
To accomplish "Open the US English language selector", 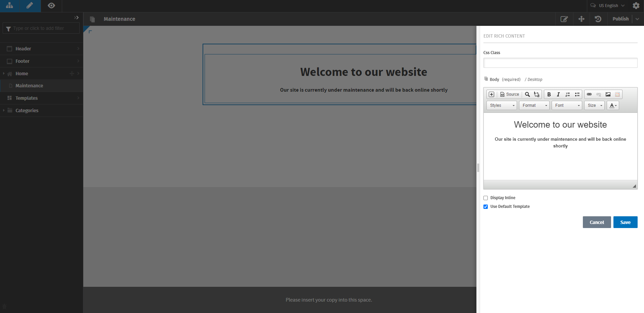I will tap(607, 6).
